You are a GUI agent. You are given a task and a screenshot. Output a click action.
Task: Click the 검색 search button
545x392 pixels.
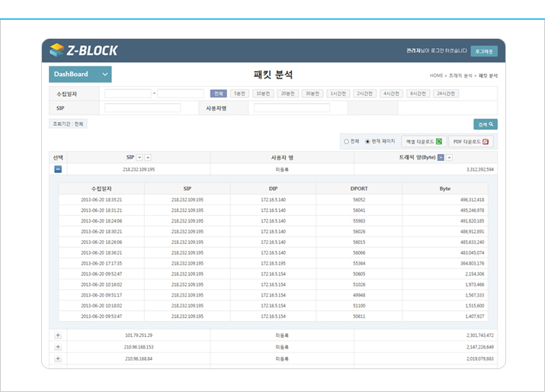click(x=486, y=124)
